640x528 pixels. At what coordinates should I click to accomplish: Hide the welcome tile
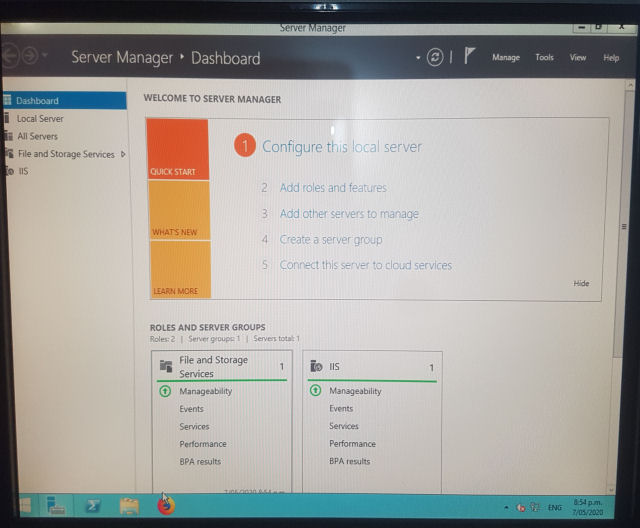(x=581, y=284)
